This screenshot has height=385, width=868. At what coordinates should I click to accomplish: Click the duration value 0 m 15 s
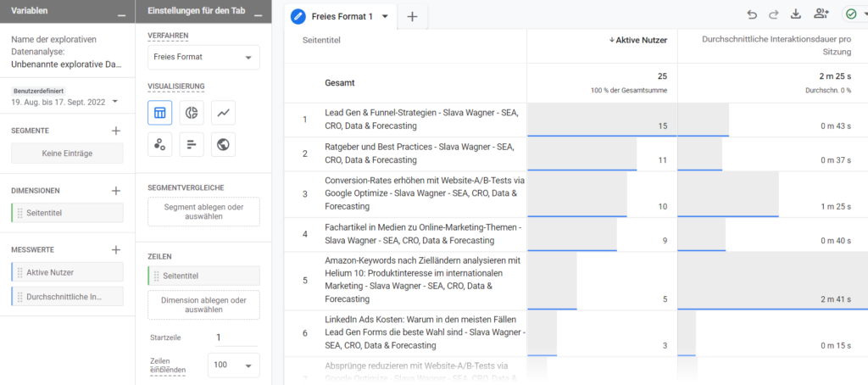pos(835,346)
